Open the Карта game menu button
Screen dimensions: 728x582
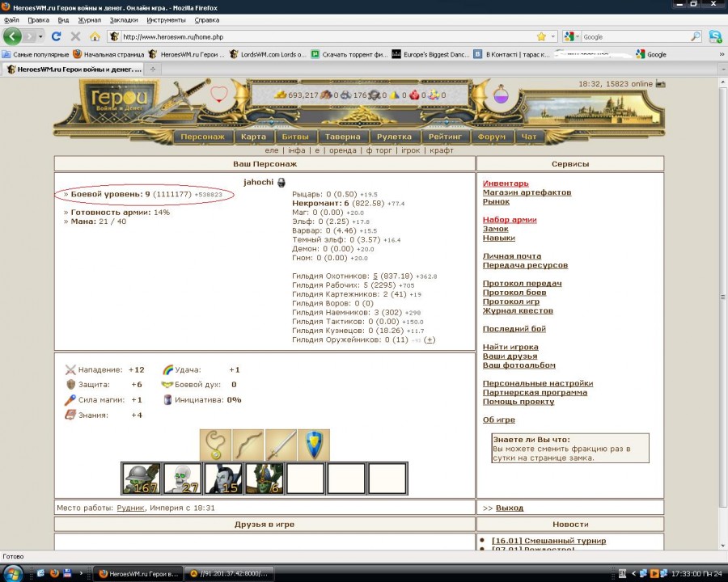coord(253,137)
